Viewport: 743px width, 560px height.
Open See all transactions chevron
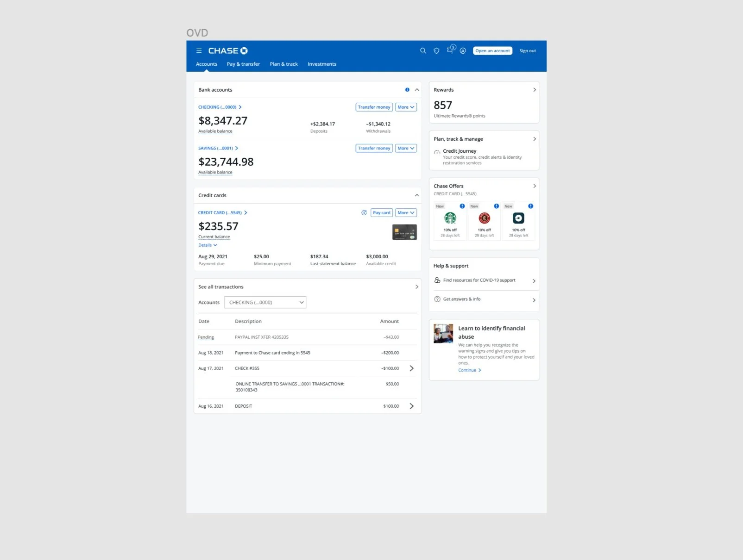417,287
